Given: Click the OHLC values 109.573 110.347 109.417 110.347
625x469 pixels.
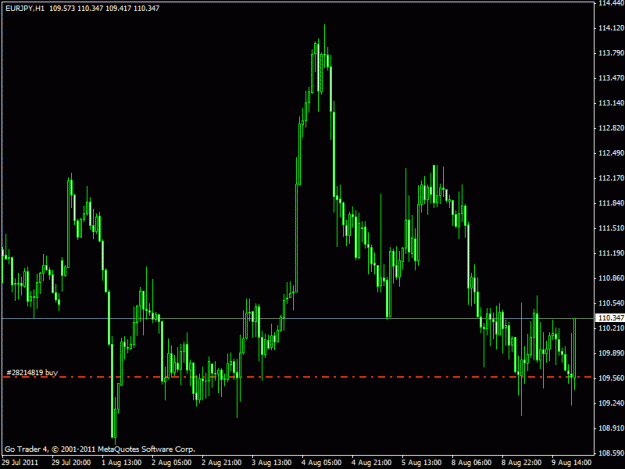Looking at the screenshot, I should (104, 8).
